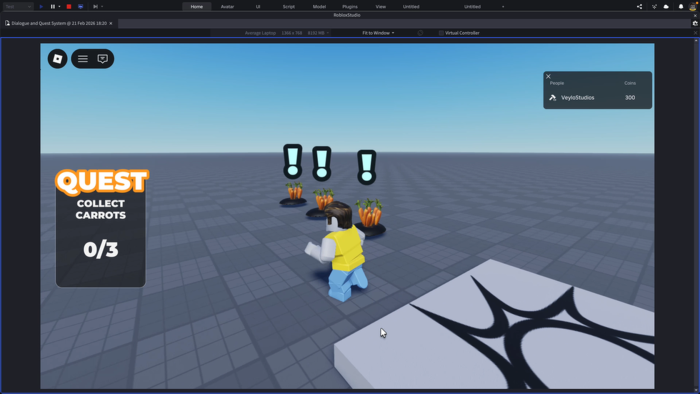The image size is (700, 394).
Task: Enable the Virtual Controller checkbox
Action: coord(441,33)
